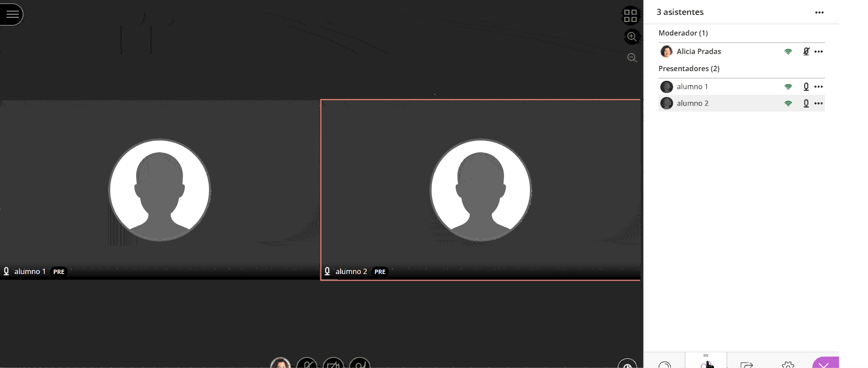The width and height of the screenshot is (868, 368).
Task: Open my status and settings avatar button
Action: [x=281, y=363]
